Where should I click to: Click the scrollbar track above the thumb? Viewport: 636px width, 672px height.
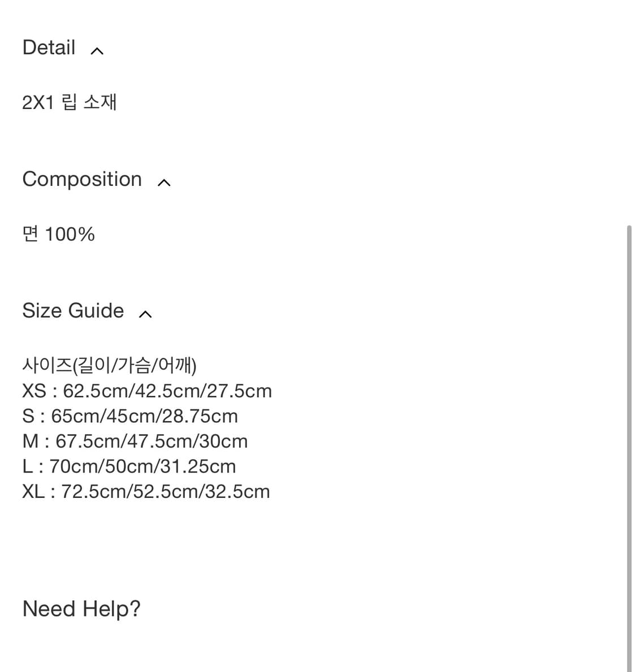pyautogui.click(x=629, y=111)
